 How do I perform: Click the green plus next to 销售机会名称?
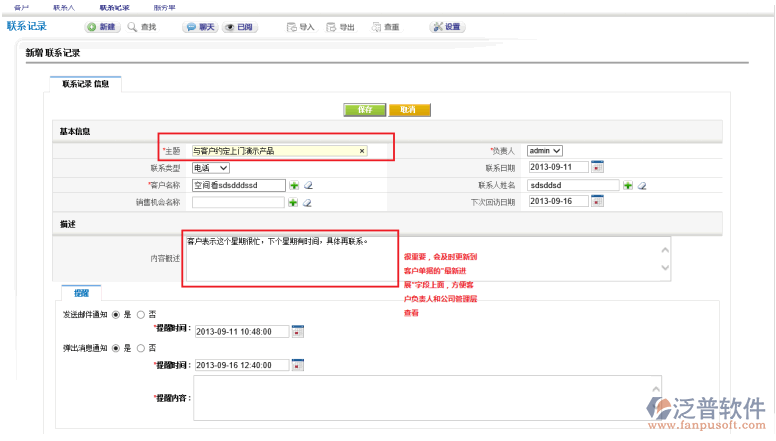[x=293, y=202]
